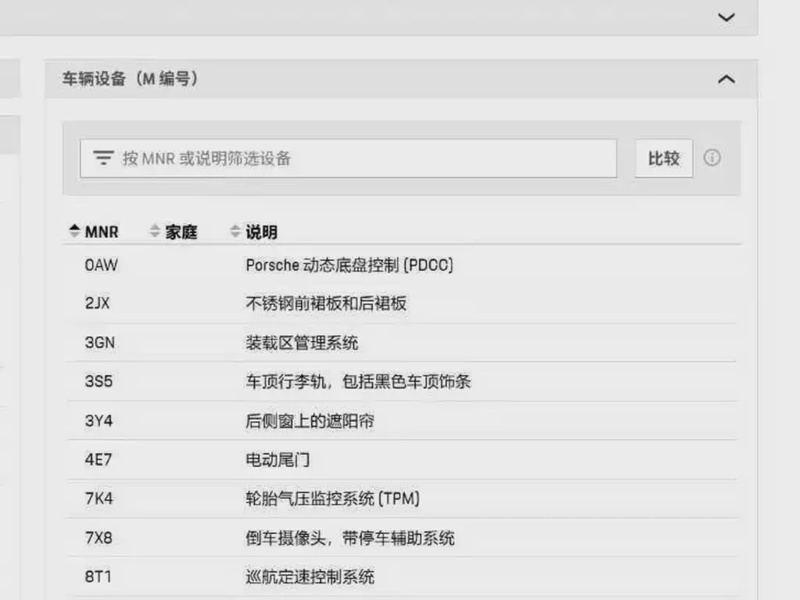Select the 7K4 轮胎气压监控系统 row
Viewport: 800px width, 600px height.
tap(400, 499)
